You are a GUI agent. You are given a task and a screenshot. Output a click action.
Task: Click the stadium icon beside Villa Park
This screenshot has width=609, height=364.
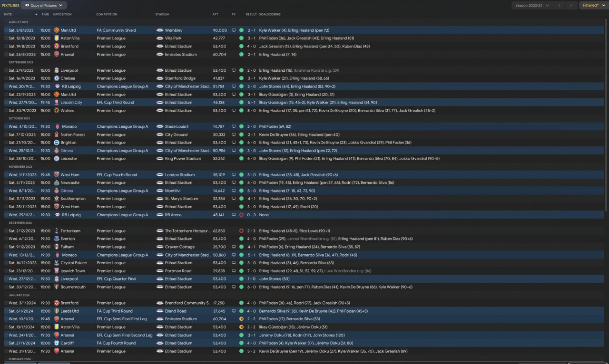click(160, 38)
